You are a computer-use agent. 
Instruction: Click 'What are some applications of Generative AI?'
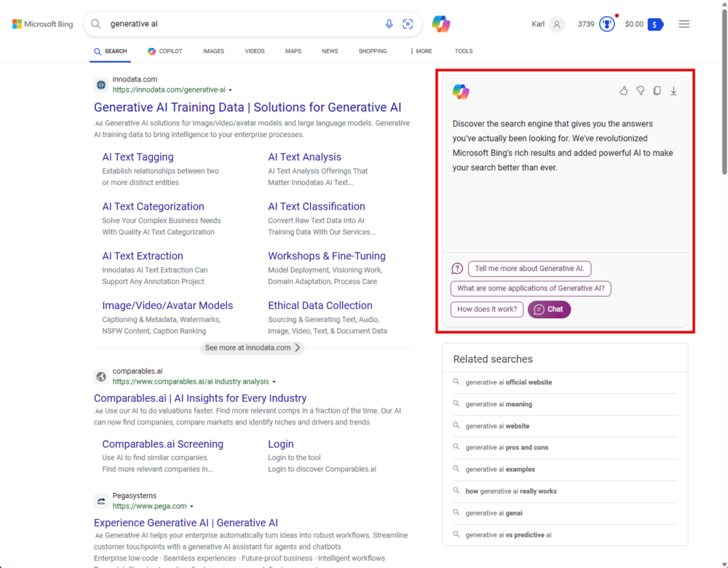pyautogui.click(x=531, y=288)
